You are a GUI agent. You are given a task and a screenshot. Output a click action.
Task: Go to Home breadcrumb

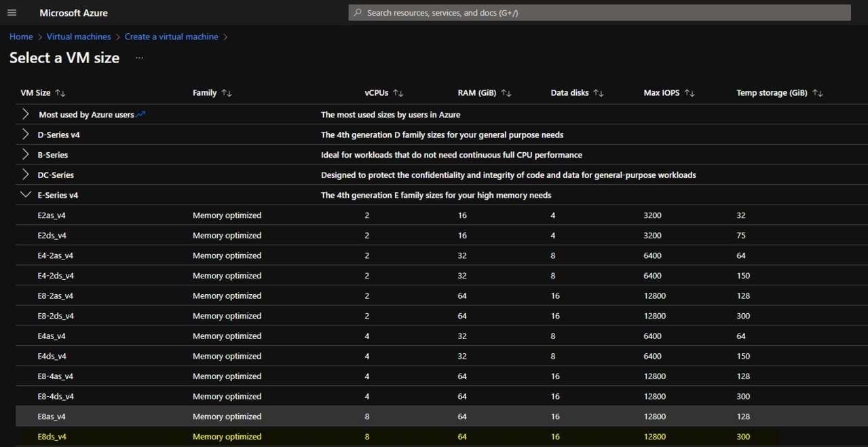click(x=21, y=37)
